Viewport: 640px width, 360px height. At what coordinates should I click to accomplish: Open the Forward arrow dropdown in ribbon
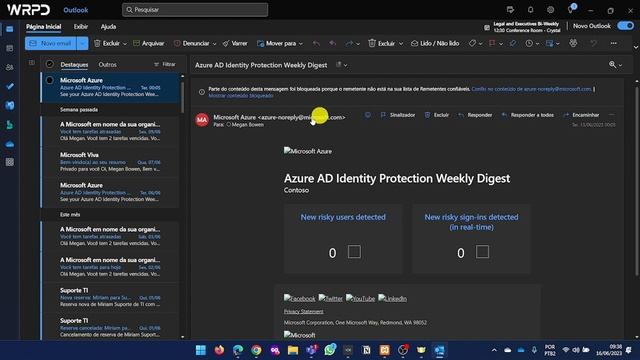[358, 44]
